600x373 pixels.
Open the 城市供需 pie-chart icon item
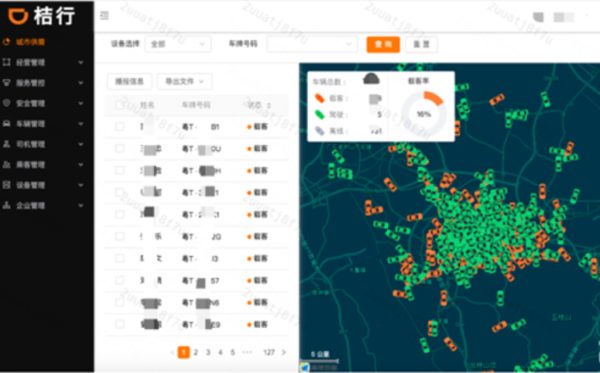click(x=6, y=42)
